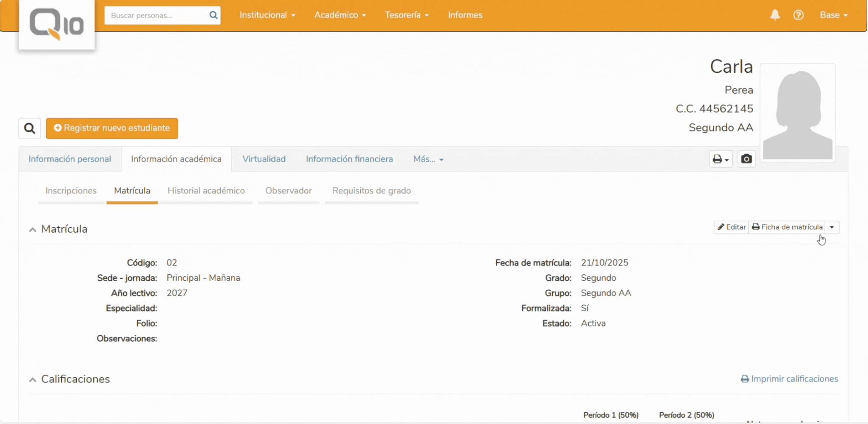868x424 pixels.
Task: Focus the Buscar personas search field
Action: [157, 15]
